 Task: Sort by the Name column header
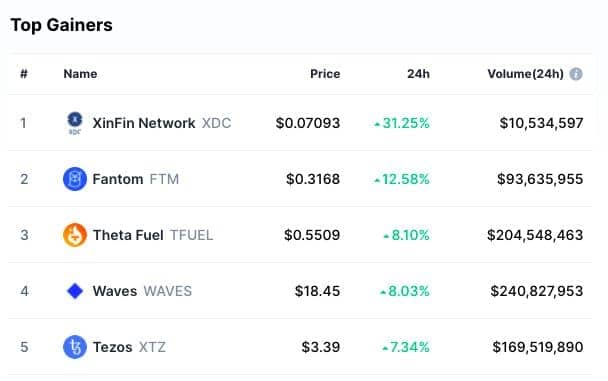[80, 74]
